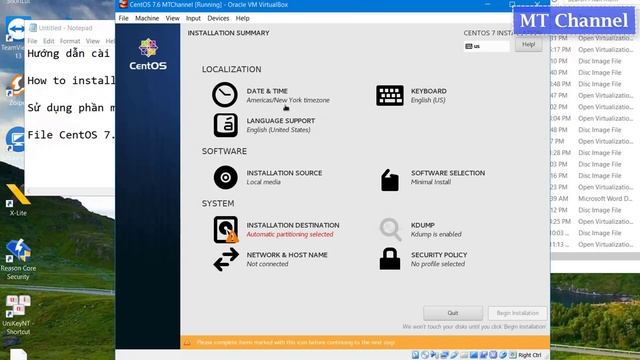
Task: Click the orange warning triangle icon in bottom banner
Action: click(187, 342)
